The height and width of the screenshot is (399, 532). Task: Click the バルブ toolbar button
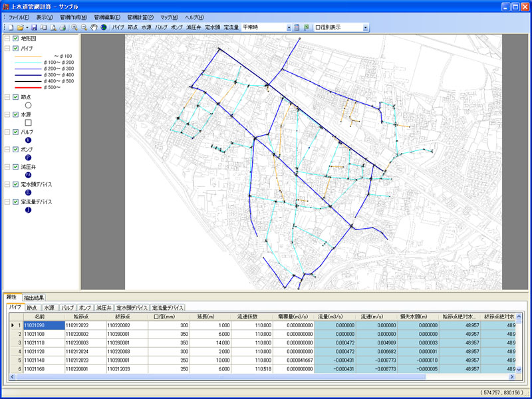(161, 28)
